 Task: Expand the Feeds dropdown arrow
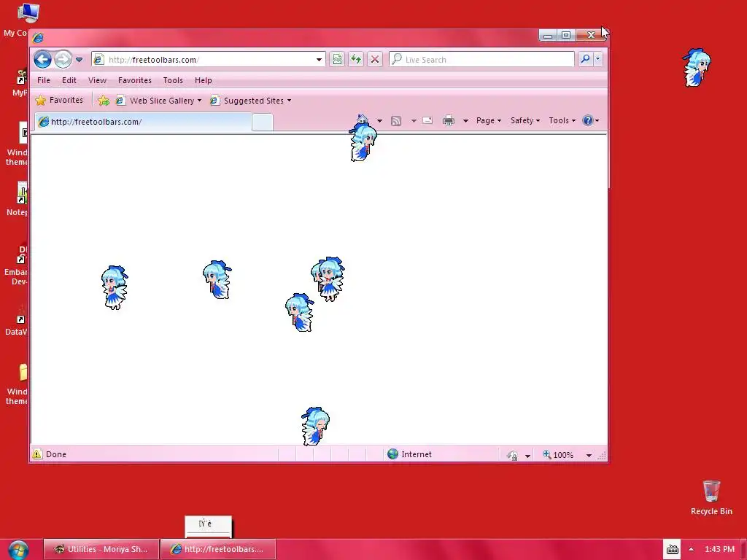414,121
